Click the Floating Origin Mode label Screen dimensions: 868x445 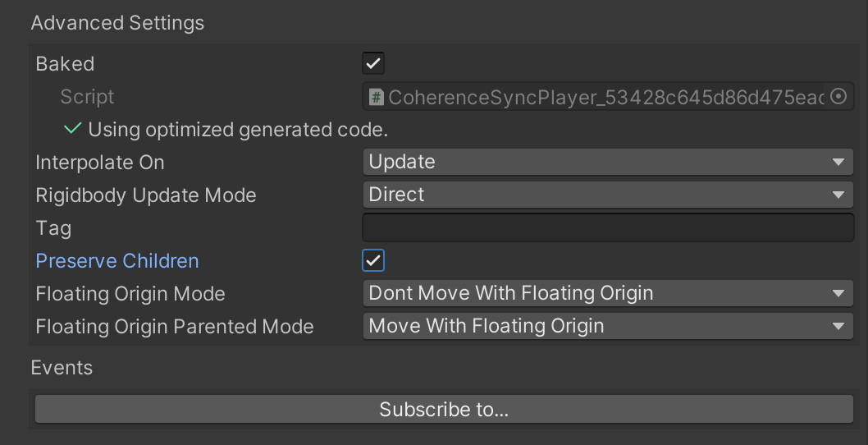click(130, 294)
